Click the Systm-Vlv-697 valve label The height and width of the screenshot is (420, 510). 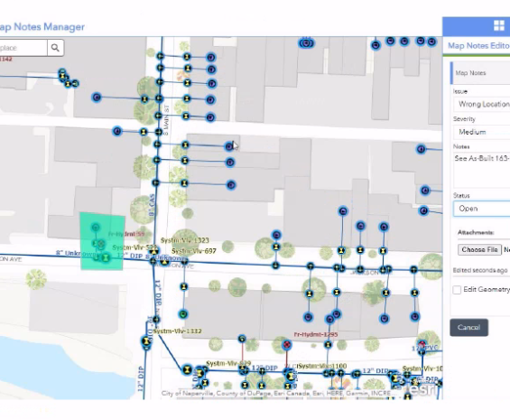tap(194, 251)
